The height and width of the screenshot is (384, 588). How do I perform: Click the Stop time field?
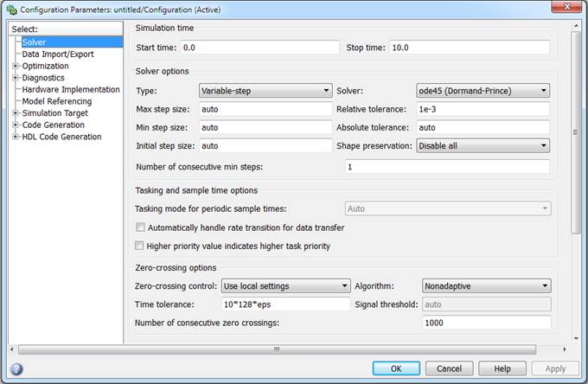(470, 48)
